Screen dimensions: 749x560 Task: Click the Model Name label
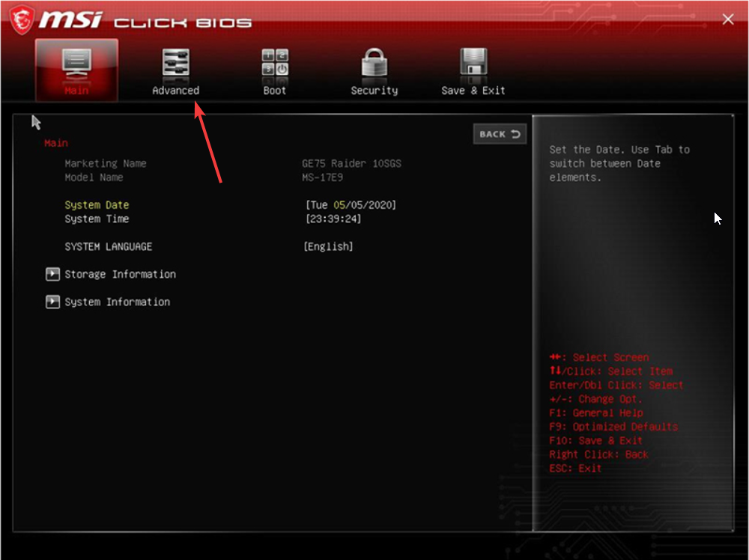coord(94,177)
